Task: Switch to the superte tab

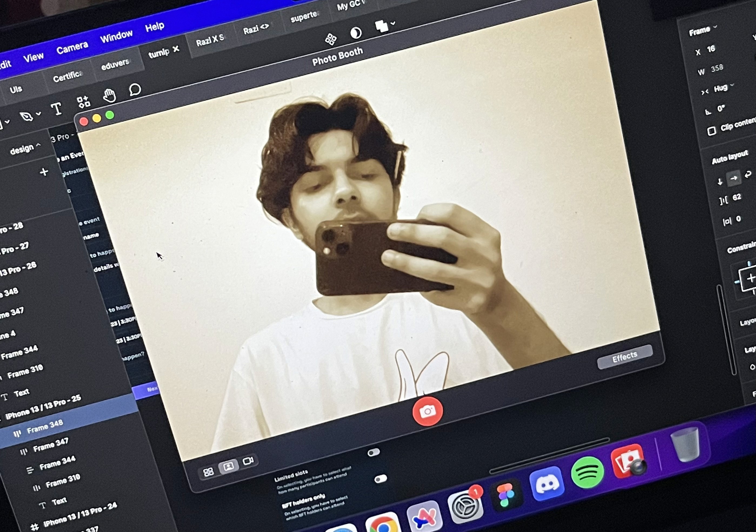Action: click(305, 17)
